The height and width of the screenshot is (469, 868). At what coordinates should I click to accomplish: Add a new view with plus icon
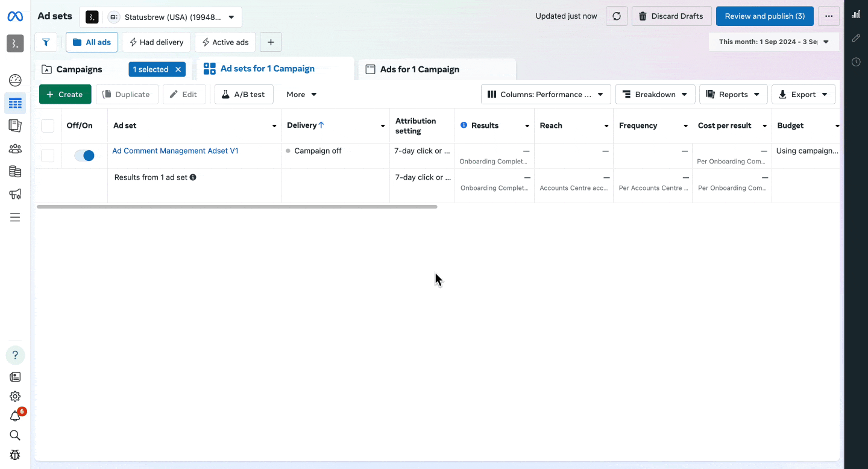tap(271, 42)
